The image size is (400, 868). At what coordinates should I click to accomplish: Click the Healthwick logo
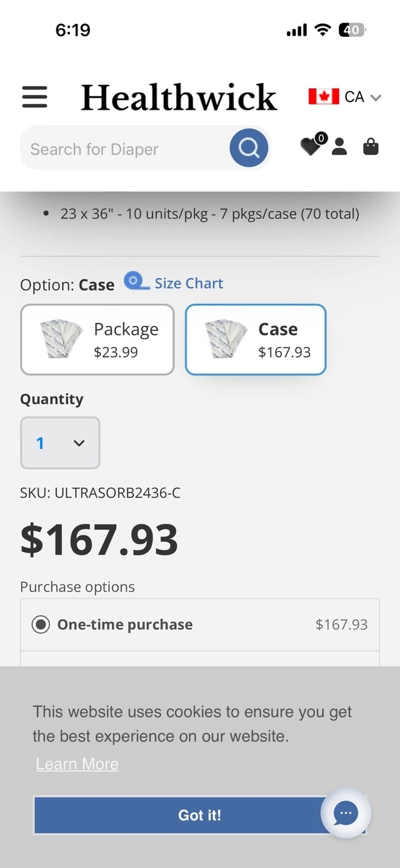point(179,98)
